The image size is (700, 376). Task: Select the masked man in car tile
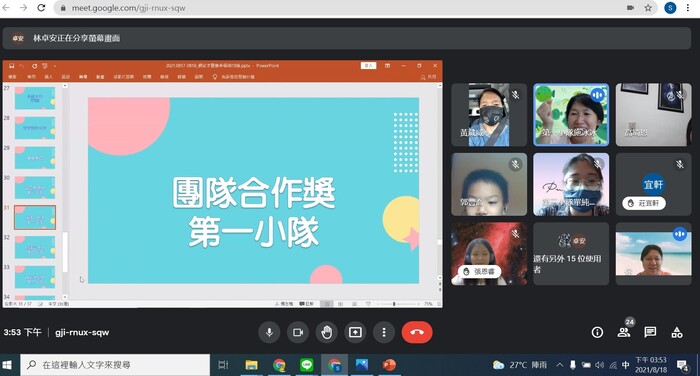pos(489,115)
